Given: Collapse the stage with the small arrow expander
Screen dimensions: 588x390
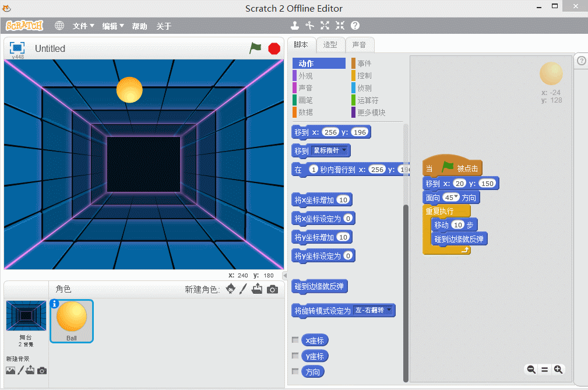Looking at the screenshot, I should coord(284,275).
